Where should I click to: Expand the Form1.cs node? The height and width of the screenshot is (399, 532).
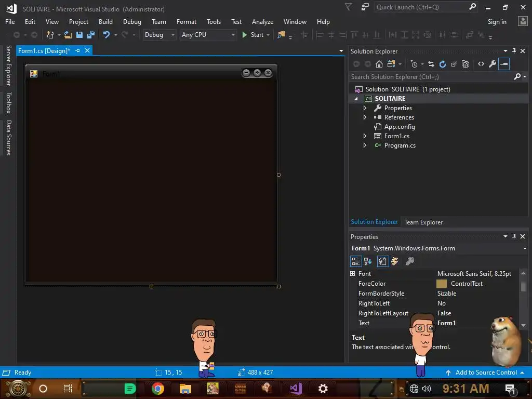click(365, 136)
